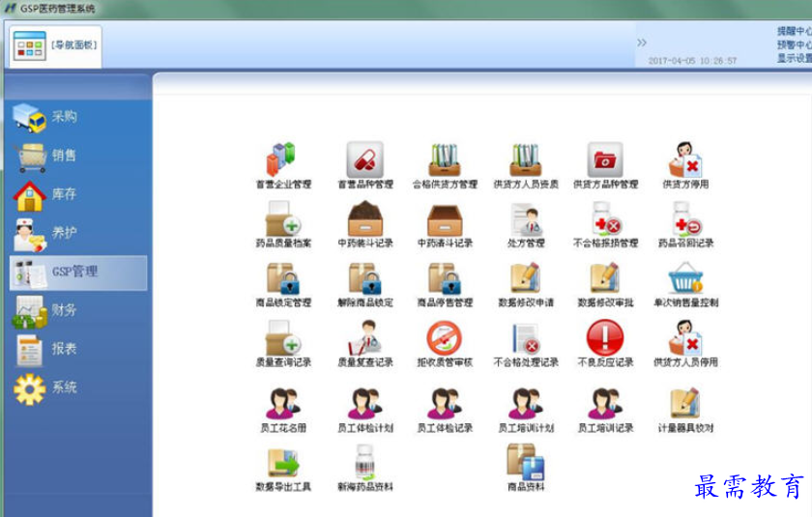Open 显示设置 link
Viewport: 812px width, 517px height.
(795, 58)
